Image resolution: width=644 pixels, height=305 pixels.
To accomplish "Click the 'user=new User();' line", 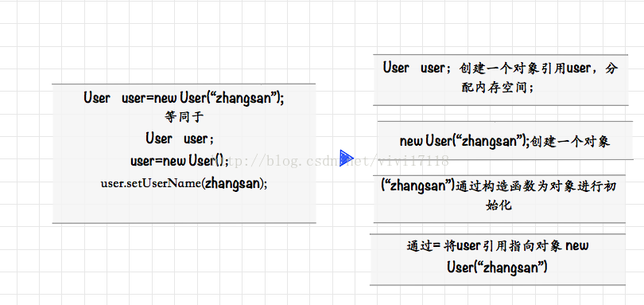I will [180, 161].
